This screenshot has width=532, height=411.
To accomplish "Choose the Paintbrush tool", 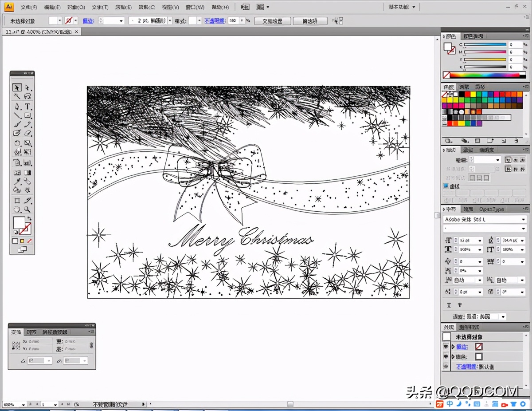I will pos(17,124).
